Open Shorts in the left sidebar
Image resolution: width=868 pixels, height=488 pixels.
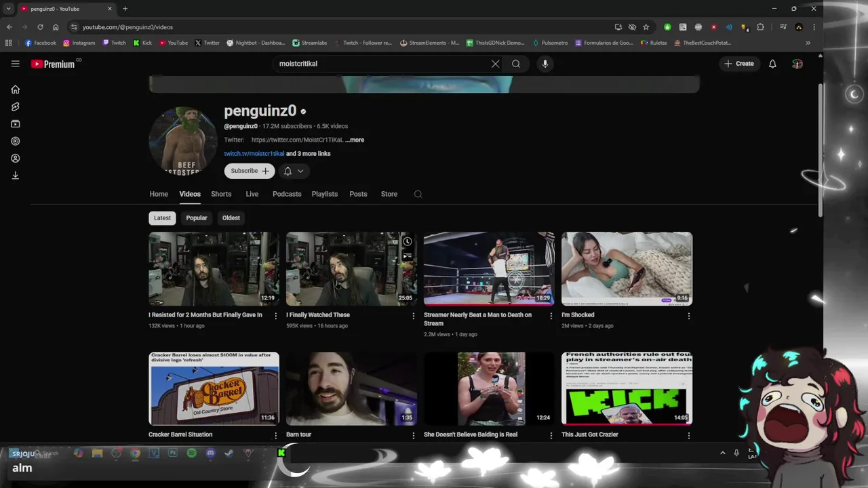tap(15, 106)
